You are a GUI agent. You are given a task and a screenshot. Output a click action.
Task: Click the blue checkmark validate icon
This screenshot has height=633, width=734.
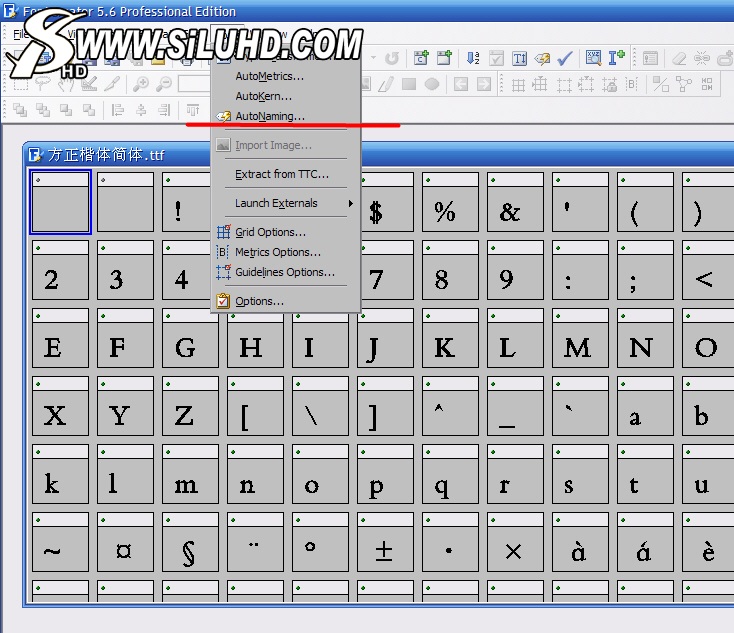point(565,59)
